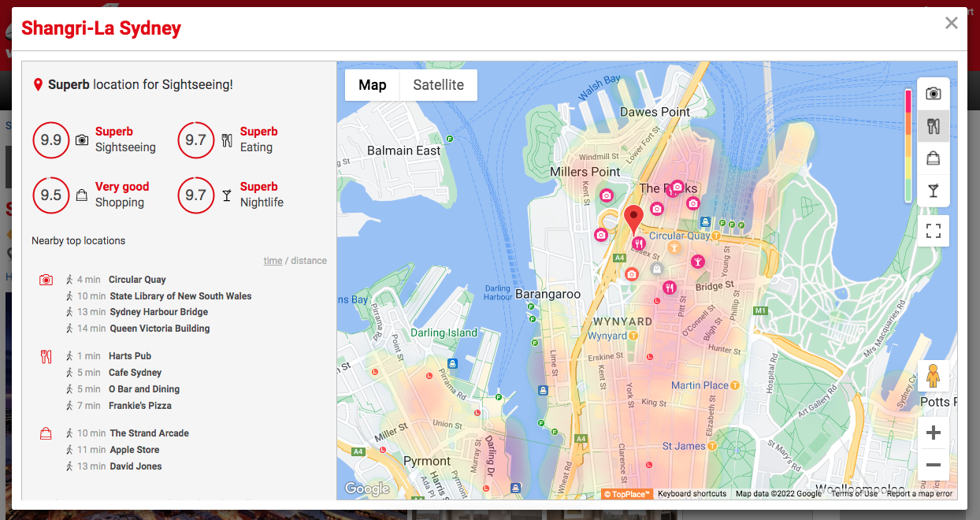This screenshot has height=520, width=980.
Task: Click the pink cocktail glass map marker
Action: point(697,261)
